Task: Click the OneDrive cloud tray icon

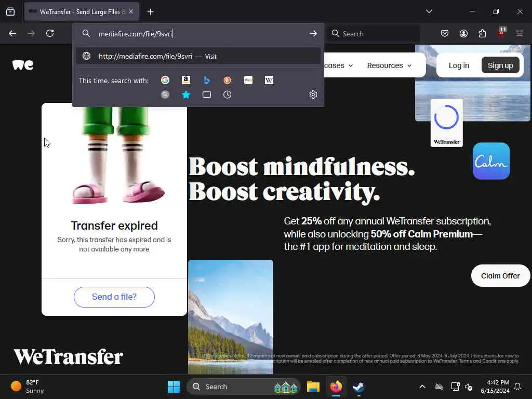Action: 439,387
